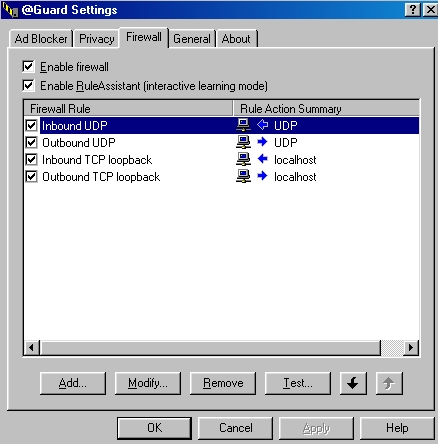438x444 pixels.
Task: Click the @Guard title bar icon
Action: [10, 10]
